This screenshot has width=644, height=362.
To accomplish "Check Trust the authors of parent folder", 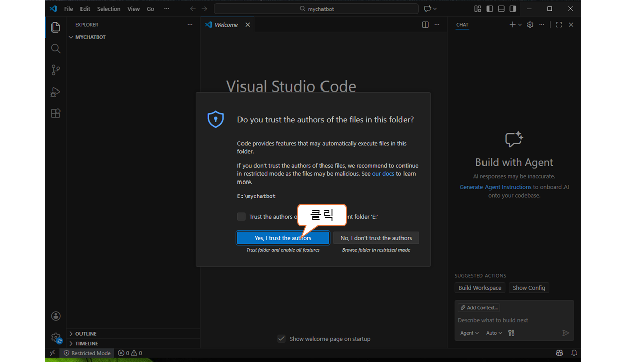I will point(242,217).
